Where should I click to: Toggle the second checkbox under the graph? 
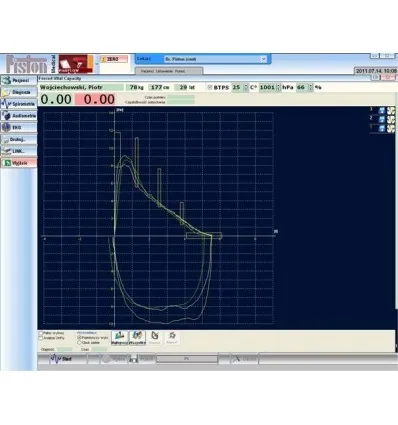(x=41, y=338)
